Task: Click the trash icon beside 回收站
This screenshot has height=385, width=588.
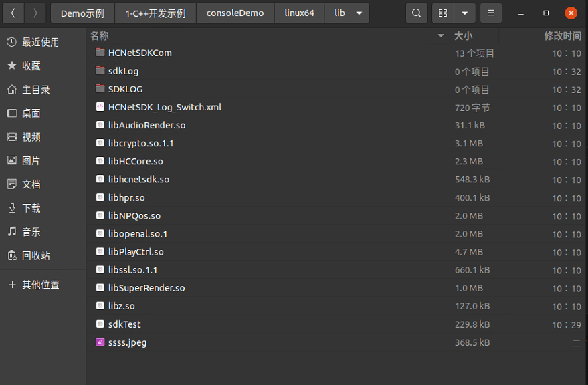Action: point(12,255)
